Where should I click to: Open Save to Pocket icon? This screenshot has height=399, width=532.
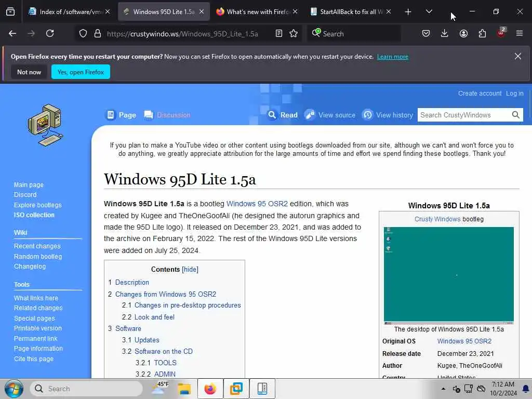click(x=426, y=33)
